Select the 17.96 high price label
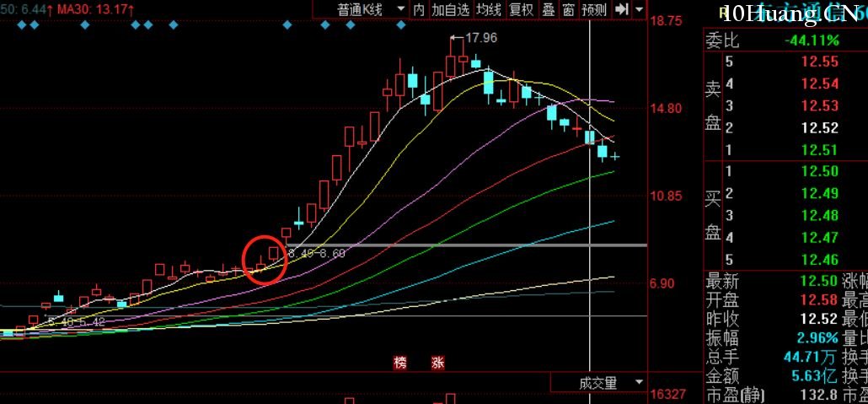Screen dimensions: 868x404 [x=481, y=38]
